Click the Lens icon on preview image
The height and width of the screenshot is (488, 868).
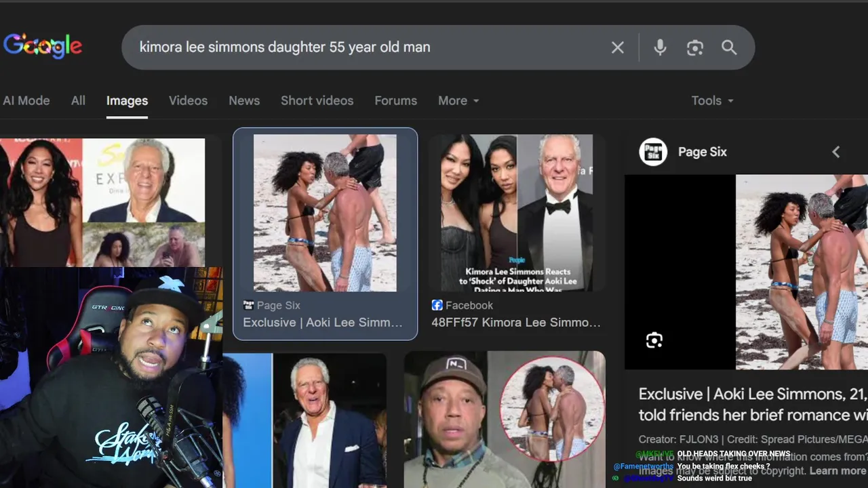pyautogui.click(x=654, y=340)
